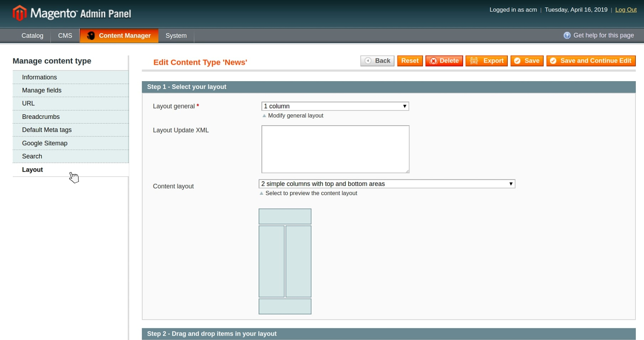Click the help question mark icon
This screenshot has height=340, width=644.
[x=567, y=35]
